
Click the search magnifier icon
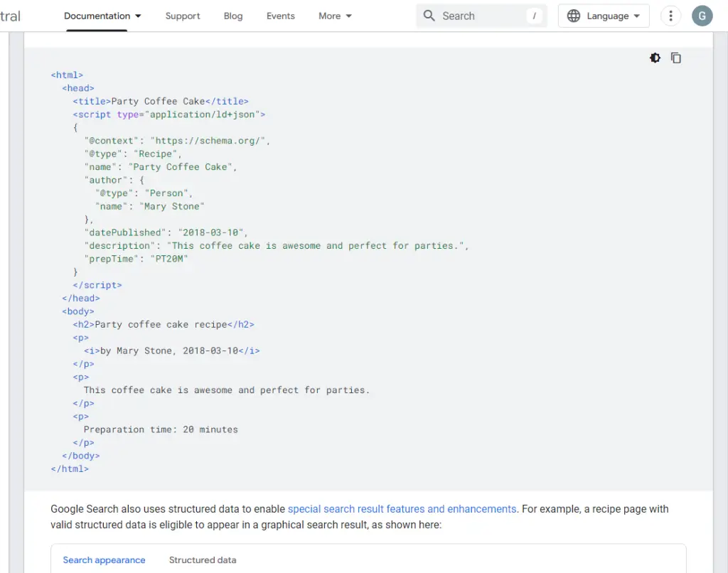pos(429,16)
